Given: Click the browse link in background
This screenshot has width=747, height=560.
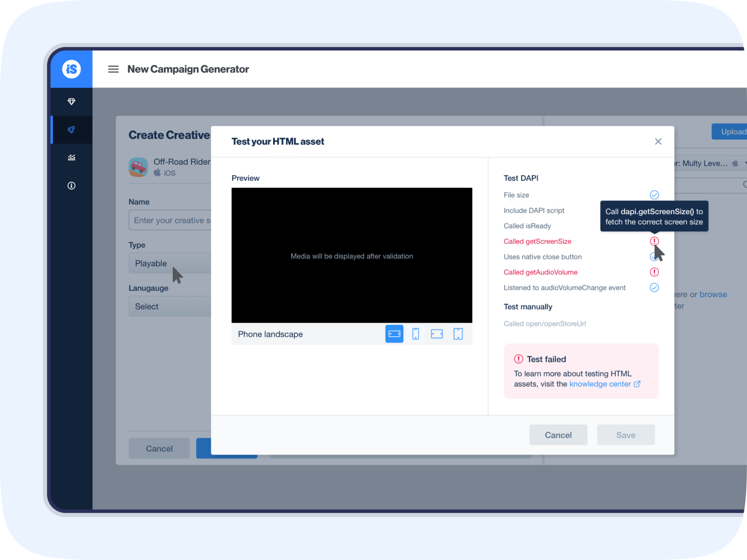Looking at the screenshot, I should pos(713,294).
